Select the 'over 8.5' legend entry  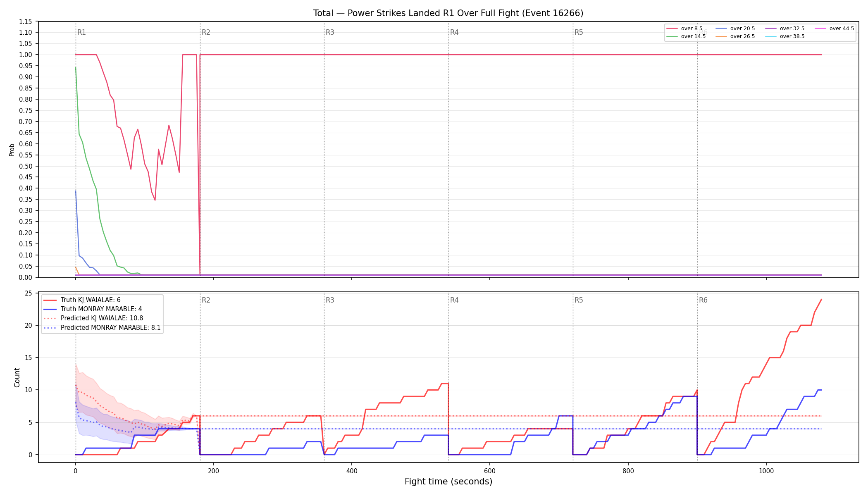coord(684,29)
